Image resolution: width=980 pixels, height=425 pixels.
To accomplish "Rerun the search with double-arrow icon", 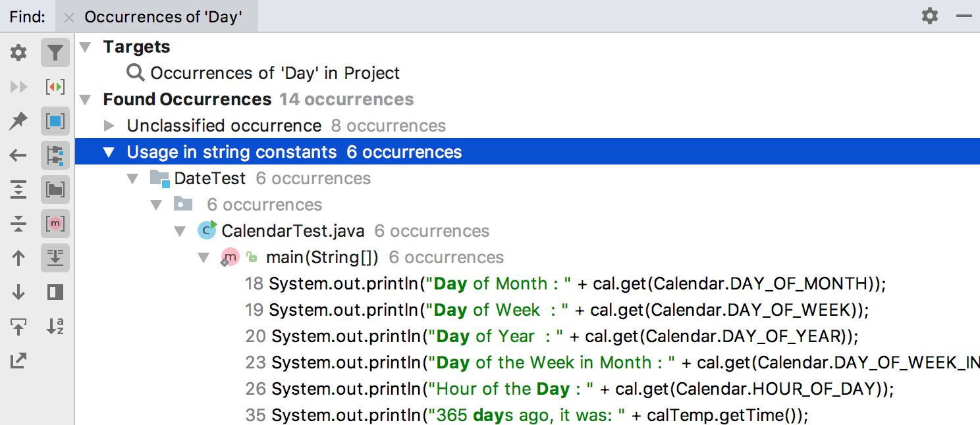I will (18, 86).
